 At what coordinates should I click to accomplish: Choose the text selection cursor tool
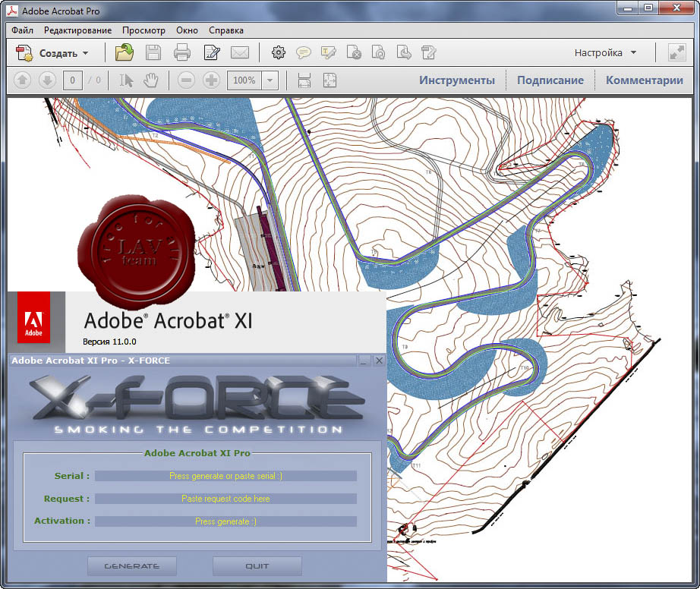[126, 80]
